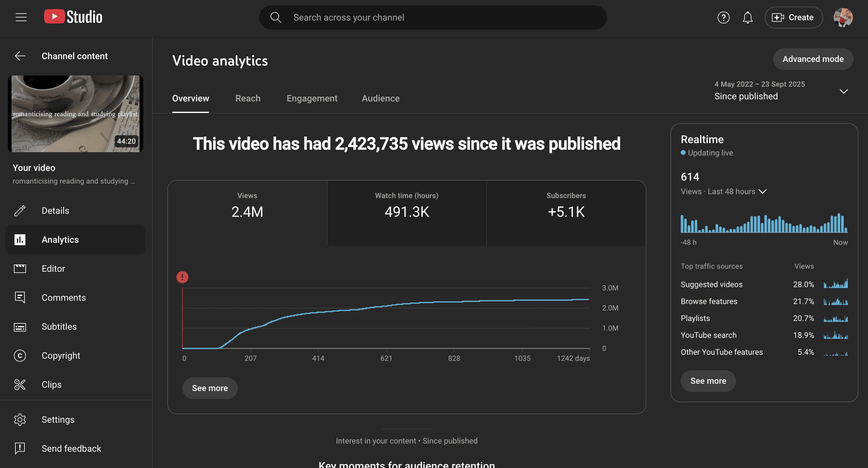Click See more in the Realtime panel

(708, 381)
